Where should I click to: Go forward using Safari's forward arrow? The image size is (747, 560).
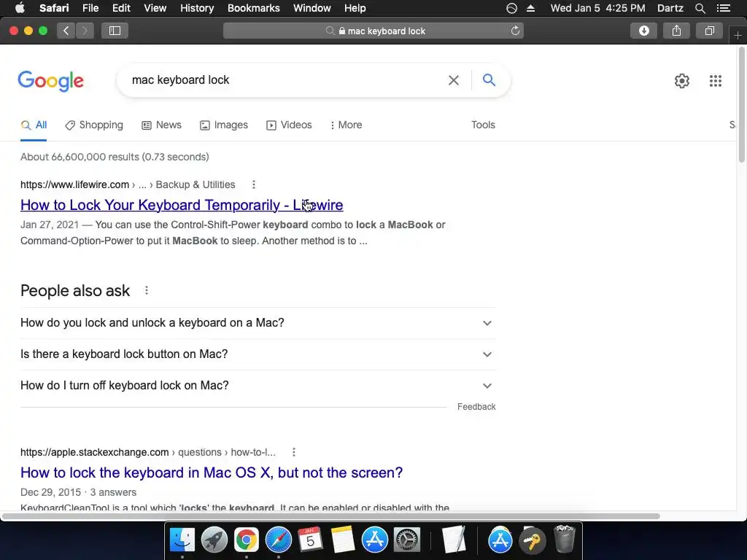85,31
